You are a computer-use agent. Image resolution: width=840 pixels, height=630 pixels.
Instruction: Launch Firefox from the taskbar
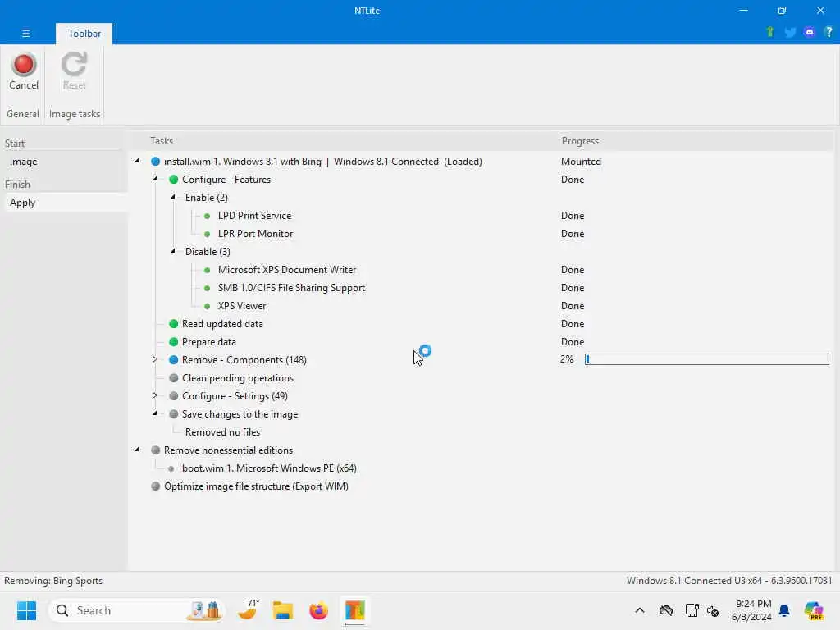click(x=319, y=610)
